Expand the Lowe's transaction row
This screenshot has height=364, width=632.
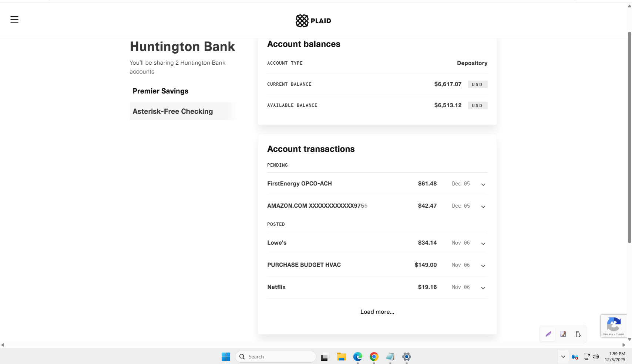[483, 243]
